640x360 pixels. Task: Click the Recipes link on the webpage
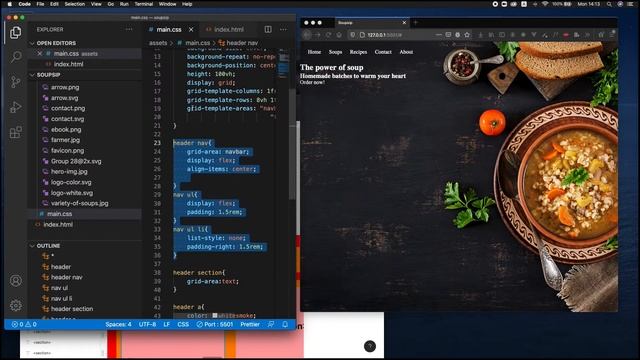358,52
